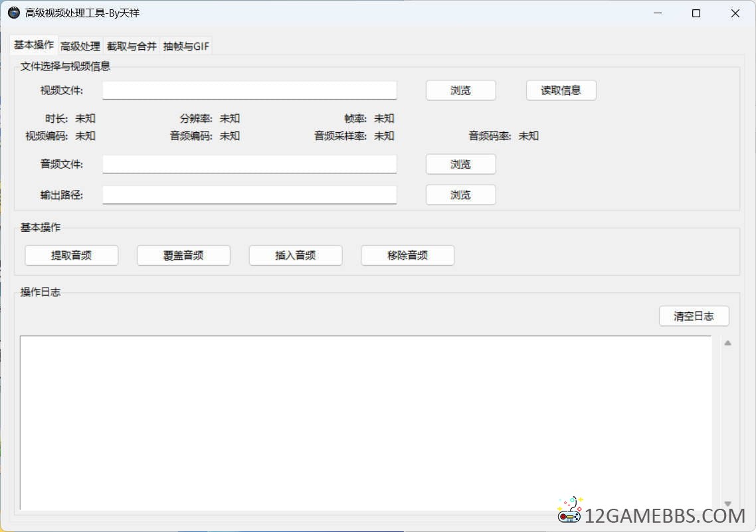
Task: Click the log scrollbar up arrow
Action: 727,343
